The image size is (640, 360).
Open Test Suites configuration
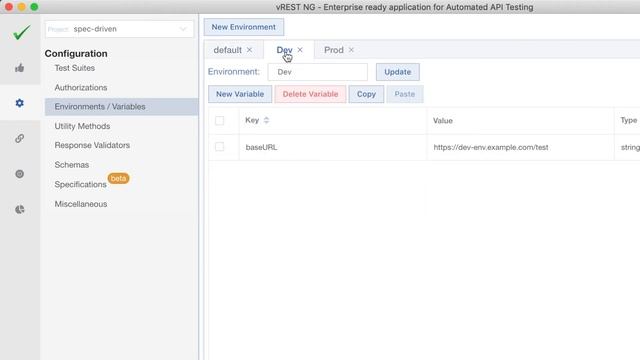coord(75,68)
